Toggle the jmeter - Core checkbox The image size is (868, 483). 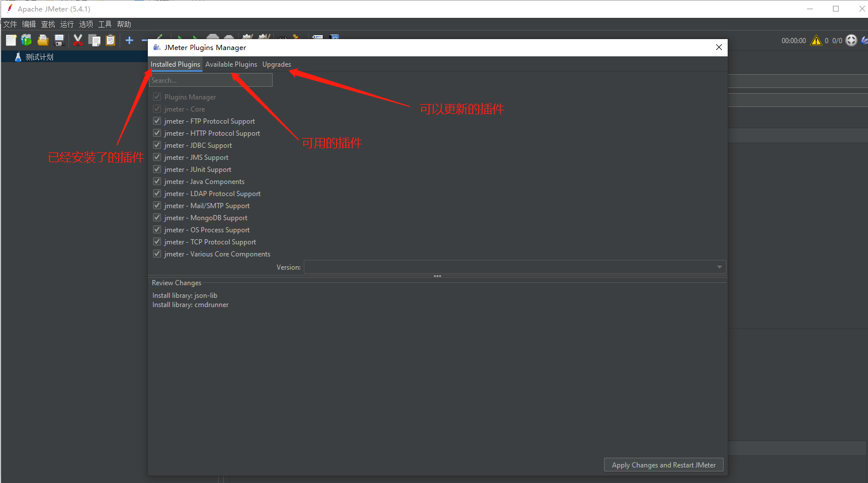157,109
